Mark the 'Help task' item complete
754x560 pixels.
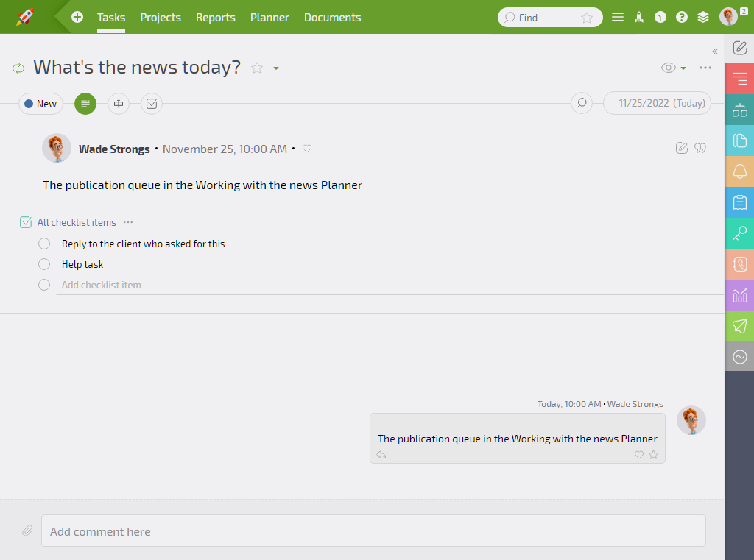[x=44, y=264]
